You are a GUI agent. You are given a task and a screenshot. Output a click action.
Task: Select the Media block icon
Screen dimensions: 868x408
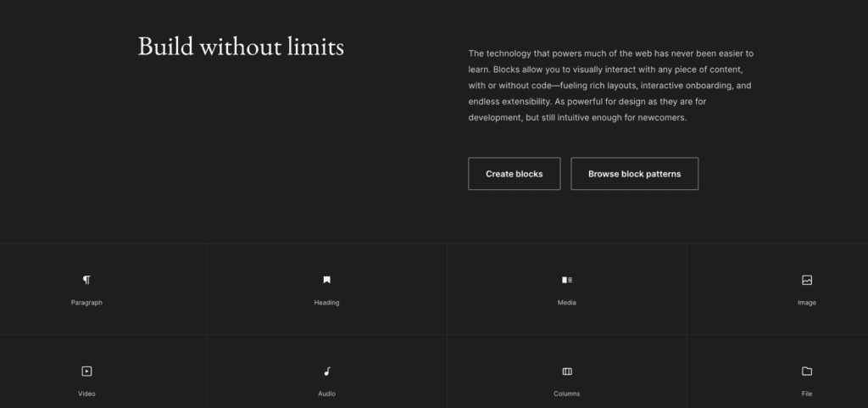[567, 280]
